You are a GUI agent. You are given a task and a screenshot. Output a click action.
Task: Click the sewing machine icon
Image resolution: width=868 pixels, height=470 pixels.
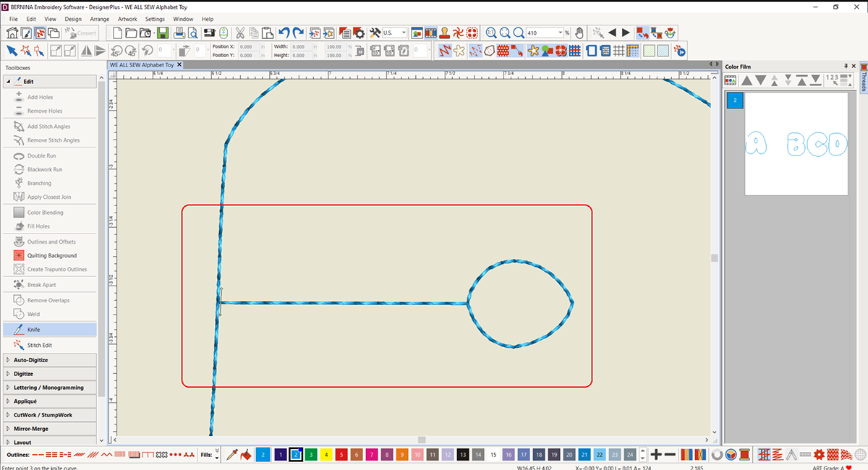(208, 33)
